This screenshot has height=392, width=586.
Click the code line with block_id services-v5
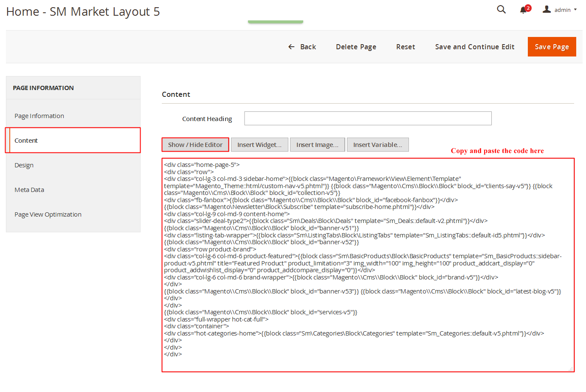tap(260, 312)
